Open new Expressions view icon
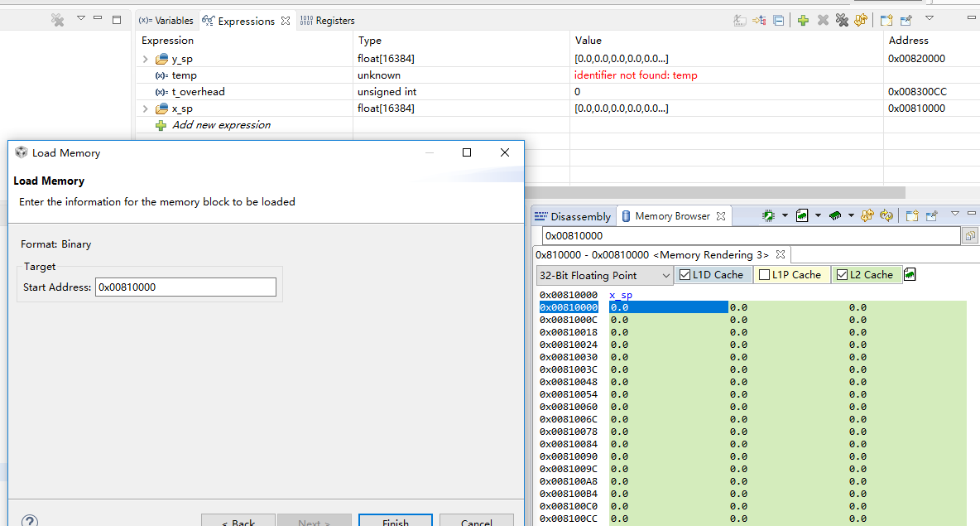 (886, 21)
